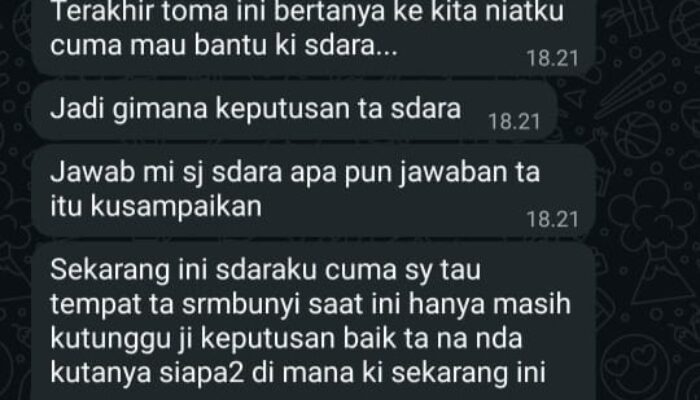Tap the conical flask doodle on wallpaper
Viewport: 700px width, 400px height.
664,276
